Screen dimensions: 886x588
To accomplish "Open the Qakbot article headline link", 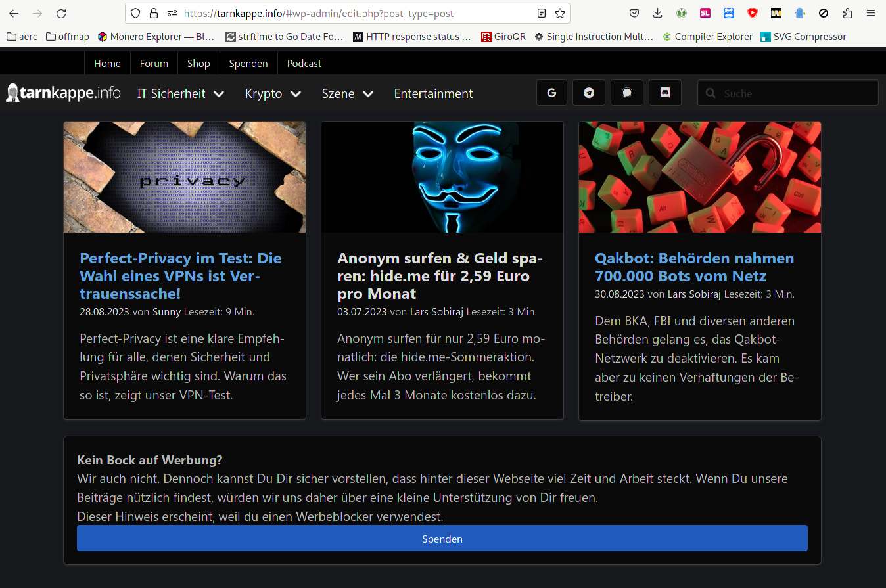I will 694,267.
